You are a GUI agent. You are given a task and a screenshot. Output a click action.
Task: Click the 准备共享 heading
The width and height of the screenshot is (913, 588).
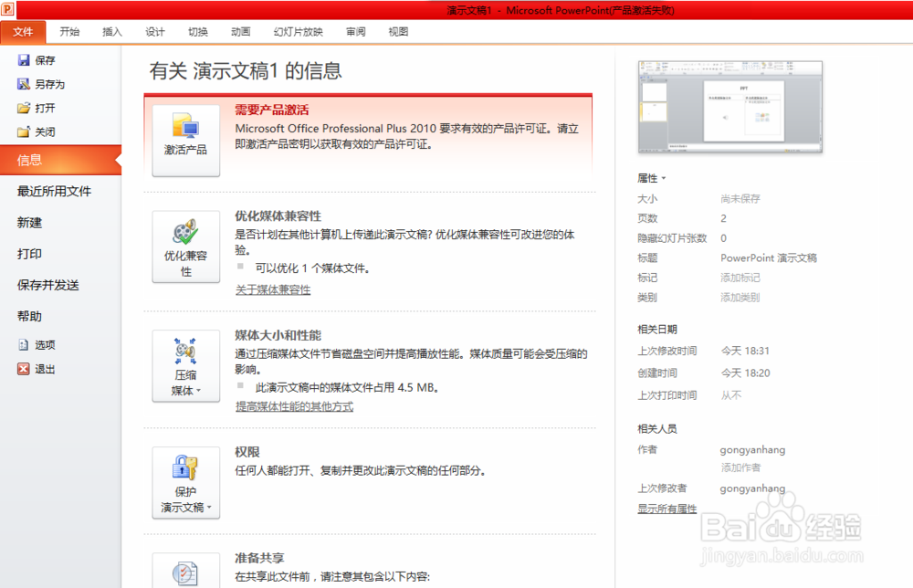(x=259, y=558)
